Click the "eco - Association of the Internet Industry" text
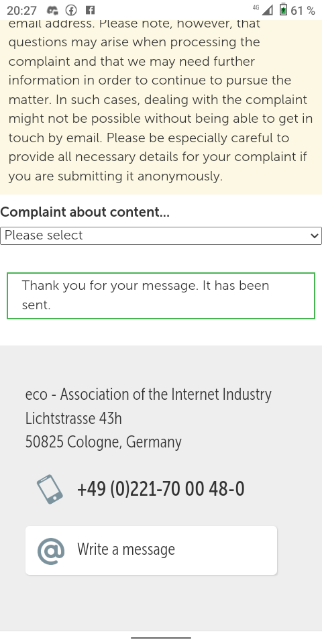322x644 pixels. [x=148, y=394]
